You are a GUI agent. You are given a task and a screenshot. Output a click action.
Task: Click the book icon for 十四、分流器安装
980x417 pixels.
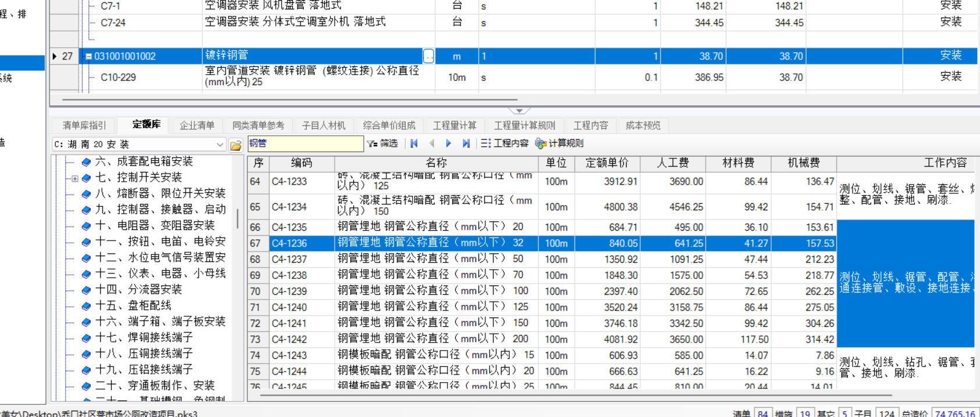(x=86, y=290)
